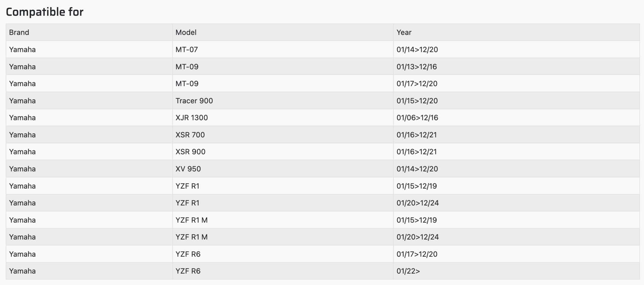The image size is (644, 285).
Task: Select the Tracer 900 model cell
Action: [x=194, y=101]
